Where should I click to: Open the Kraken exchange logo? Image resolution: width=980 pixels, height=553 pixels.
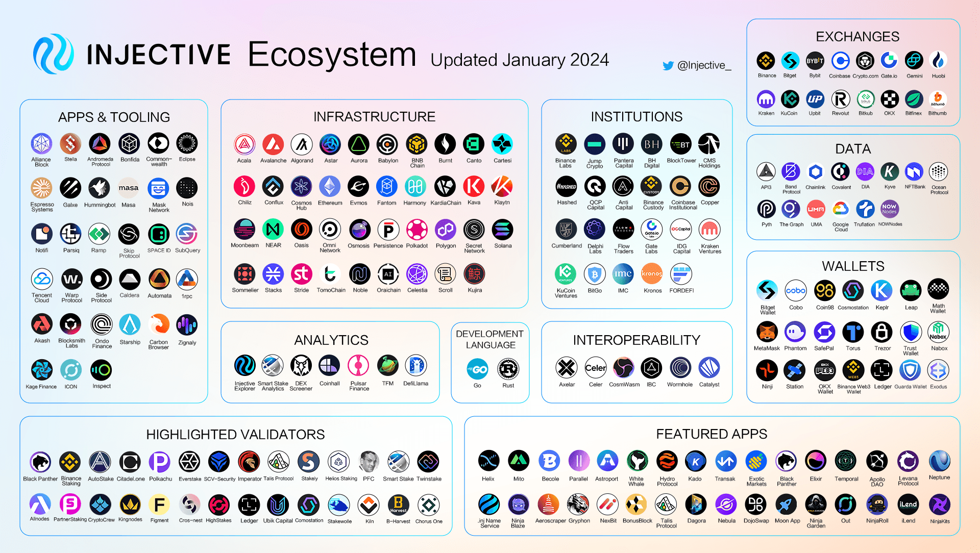pyautogui.click(x=766, y=99)
